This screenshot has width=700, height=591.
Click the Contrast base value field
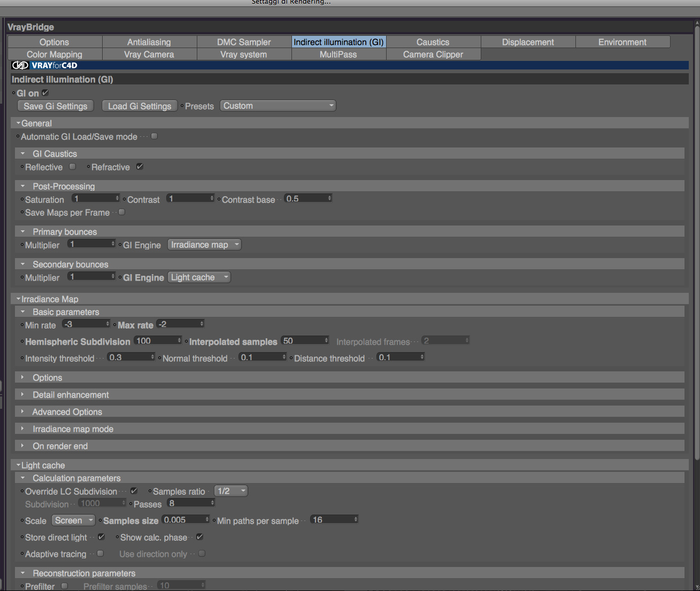(x=308, y=199)
